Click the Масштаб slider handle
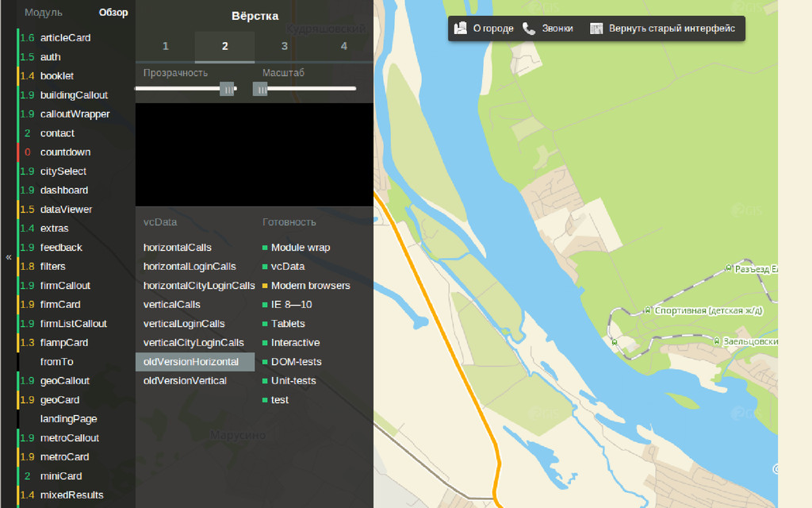 click(260, 89)
